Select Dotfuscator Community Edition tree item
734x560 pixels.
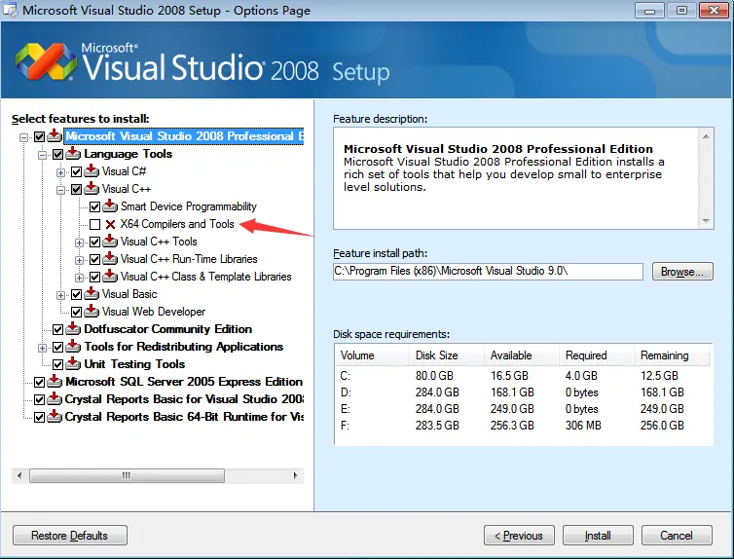pyautogui.click(x=168, y=329)
